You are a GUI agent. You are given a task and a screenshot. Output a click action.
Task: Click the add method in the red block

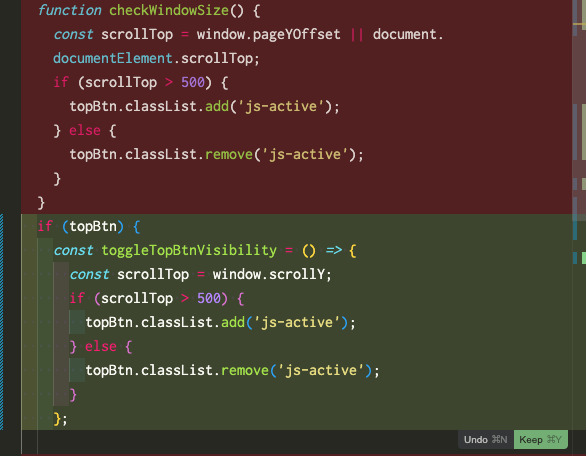(x=217, y=107)
